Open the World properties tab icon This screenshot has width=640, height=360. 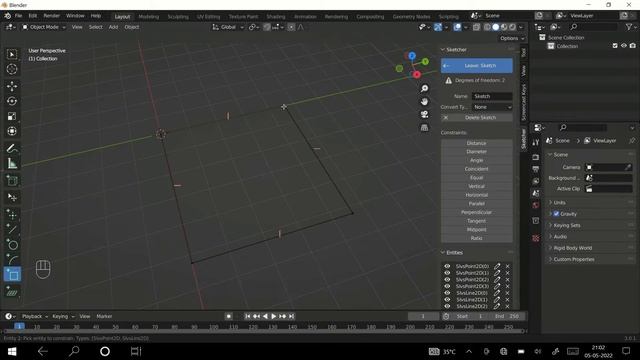(x=536, y=205)
